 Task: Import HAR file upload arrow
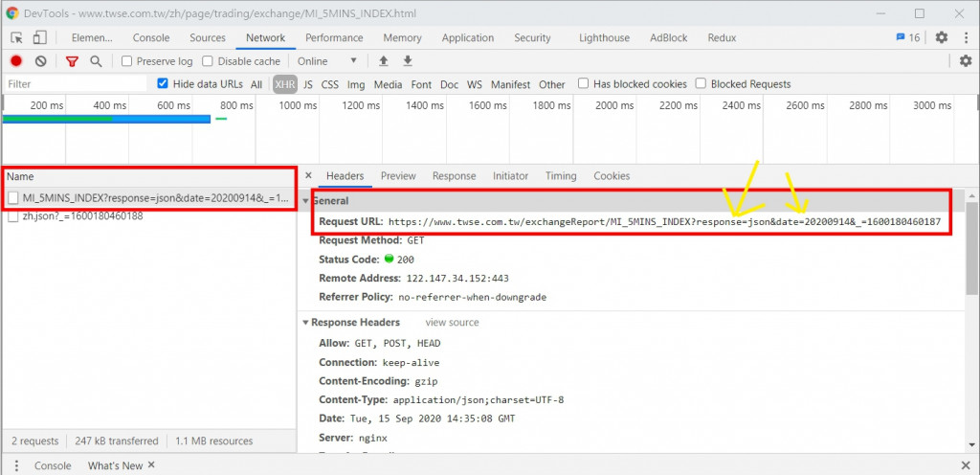(384, 61)
